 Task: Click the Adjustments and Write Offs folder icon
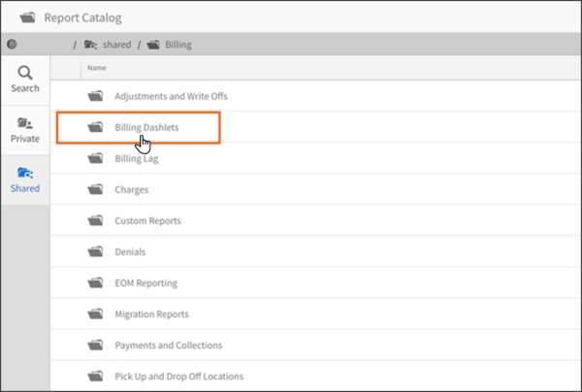coord(95,96)
